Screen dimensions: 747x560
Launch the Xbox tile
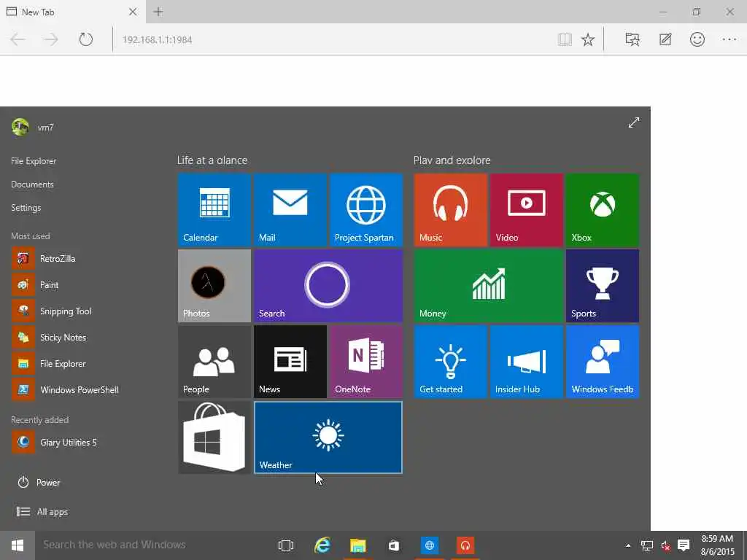coord(603,210)
